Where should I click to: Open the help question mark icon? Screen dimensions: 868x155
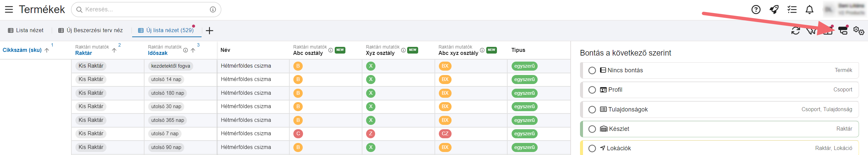[x=756, y=10]
